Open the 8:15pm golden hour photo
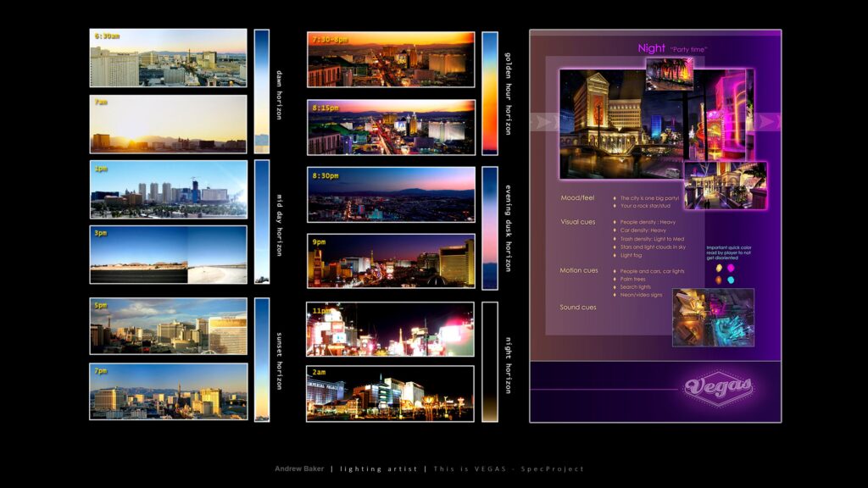This screenshot has height=488, width=868. point(391,127)
